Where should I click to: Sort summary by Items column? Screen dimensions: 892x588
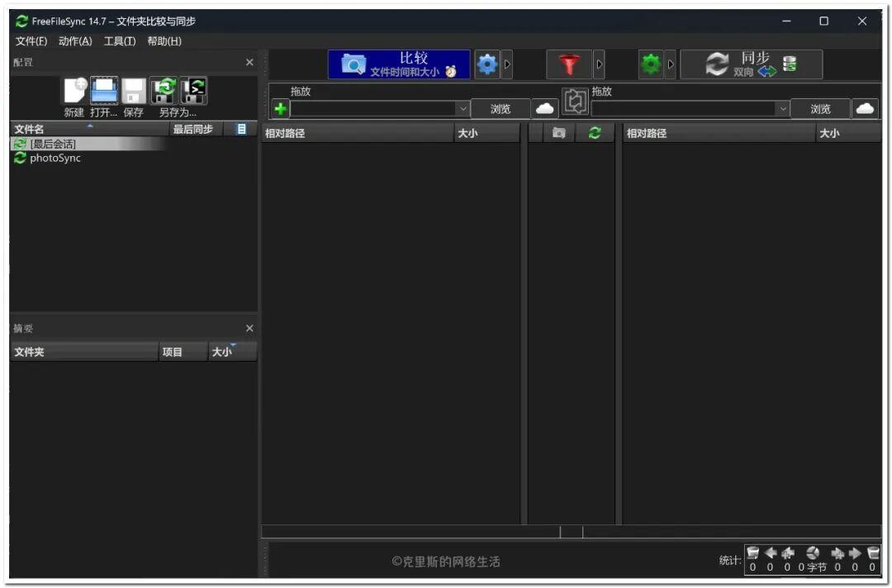(183, 352)
